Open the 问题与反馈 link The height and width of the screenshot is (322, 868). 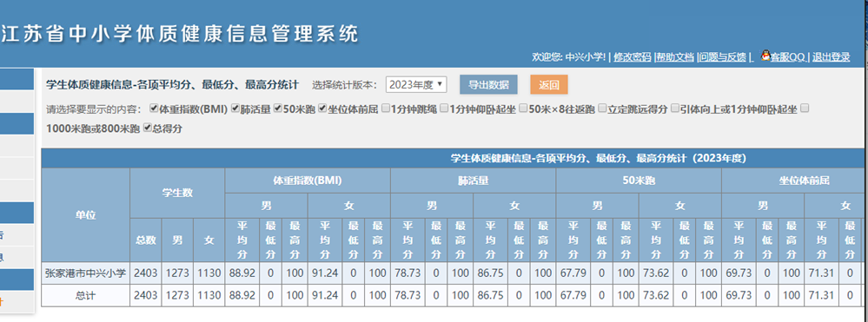(x=722, y=57)
